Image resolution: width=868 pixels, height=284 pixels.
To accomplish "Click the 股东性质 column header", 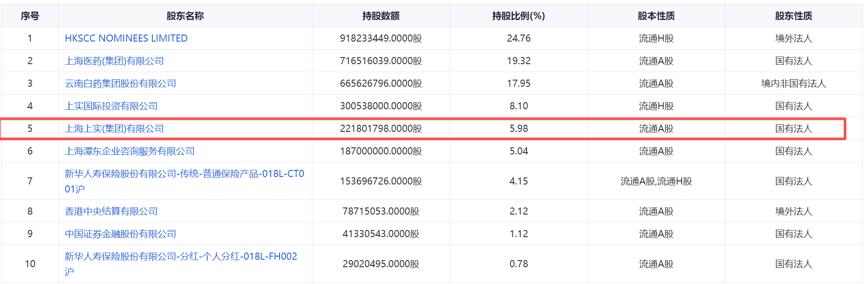I will tap(793, 16).
